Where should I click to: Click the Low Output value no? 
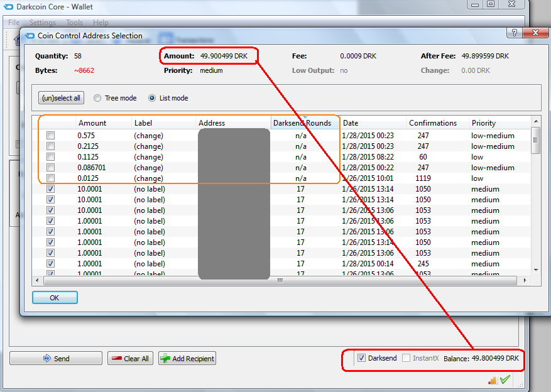pos(344,70)
